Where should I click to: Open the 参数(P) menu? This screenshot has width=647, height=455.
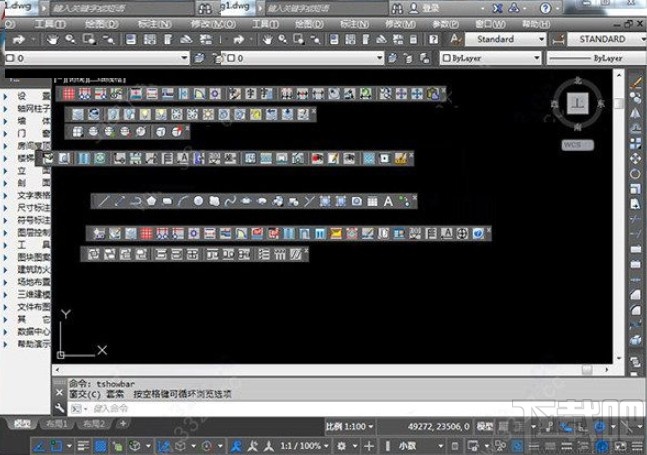pyautogui.click(x=446, y=24)
